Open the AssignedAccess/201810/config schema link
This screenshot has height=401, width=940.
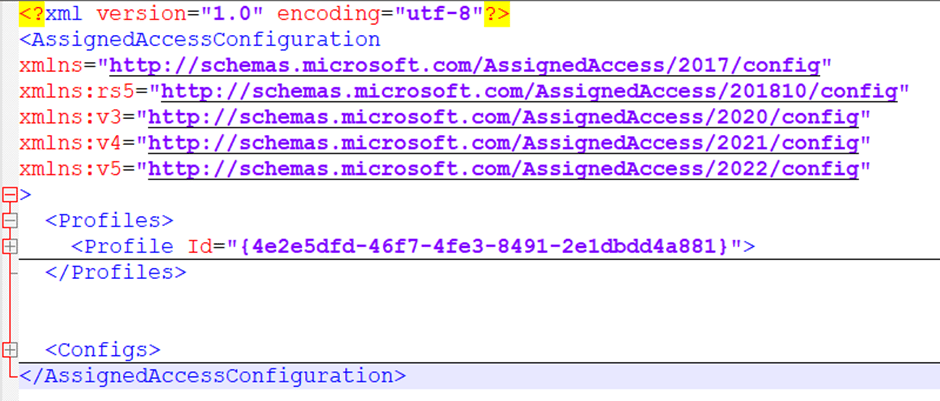click(x=529, y=92)
